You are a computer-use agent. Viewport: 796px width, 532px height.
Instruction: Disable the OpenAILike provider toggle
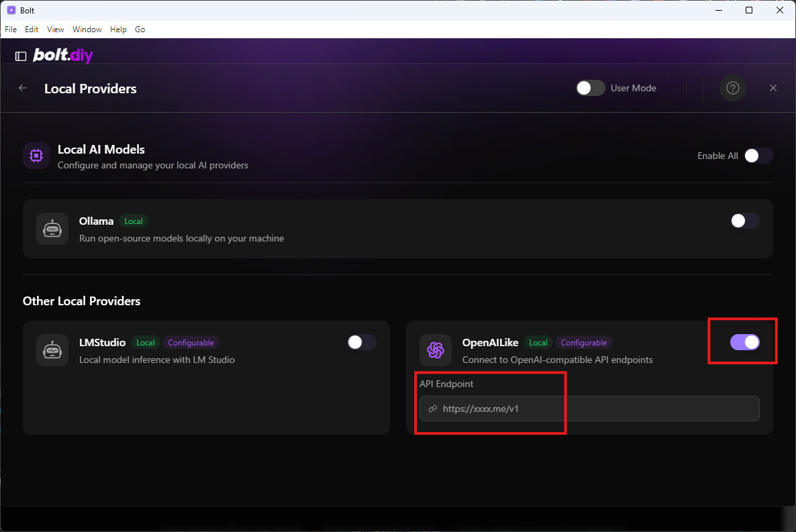745,342
